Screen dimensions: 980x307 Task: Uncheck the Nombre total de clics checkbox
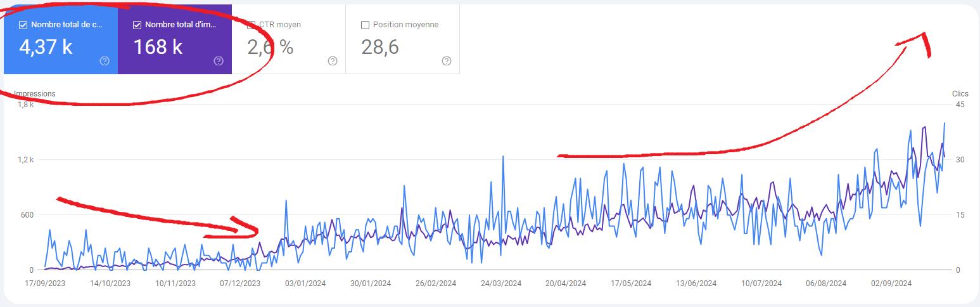point(23,25)
